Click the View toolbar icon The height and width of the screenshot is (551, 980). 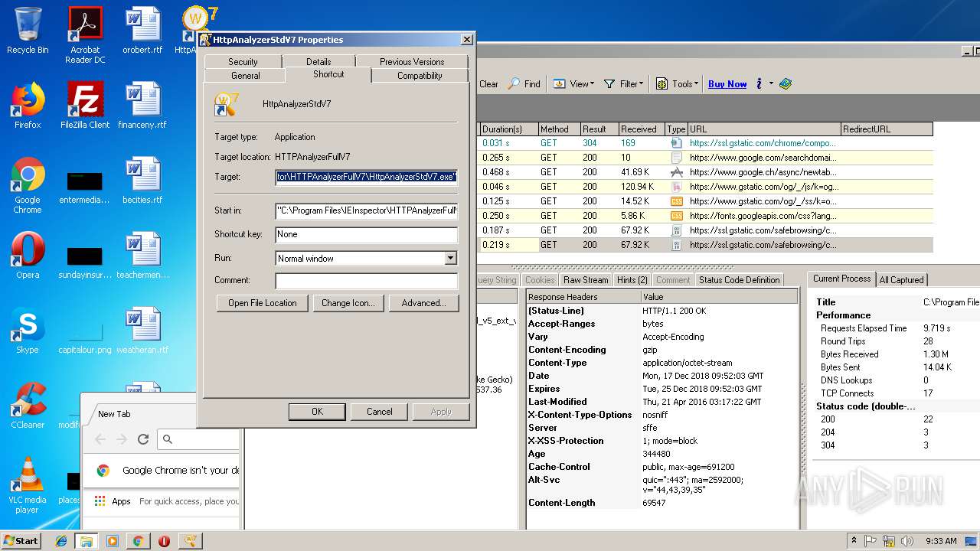coord(560,84)
